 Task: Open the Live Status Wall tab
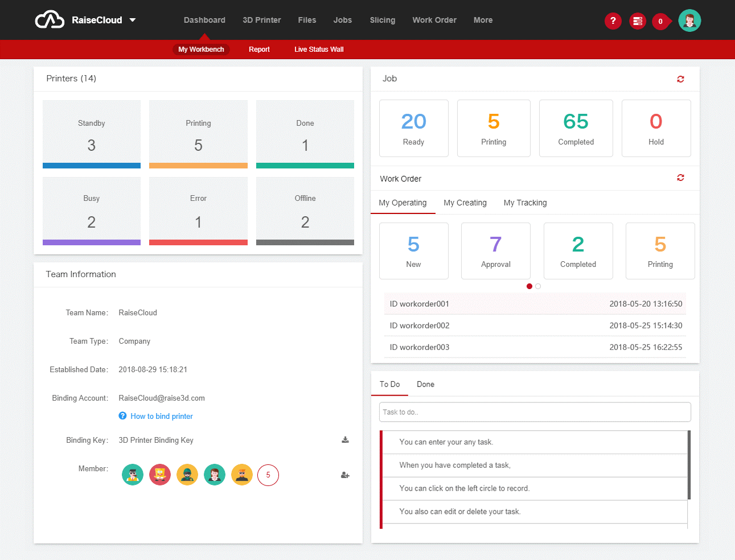pos(319,50)
